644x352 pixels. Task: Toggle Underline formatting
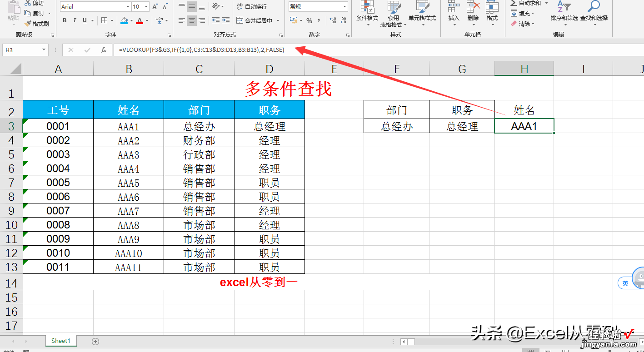coord(85,20)
